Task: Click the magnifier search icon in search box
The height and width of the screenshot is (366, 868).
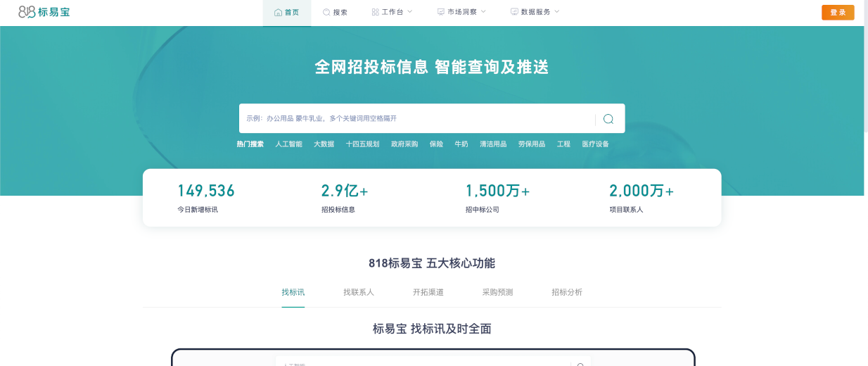Action: click(x=608, y=119)
